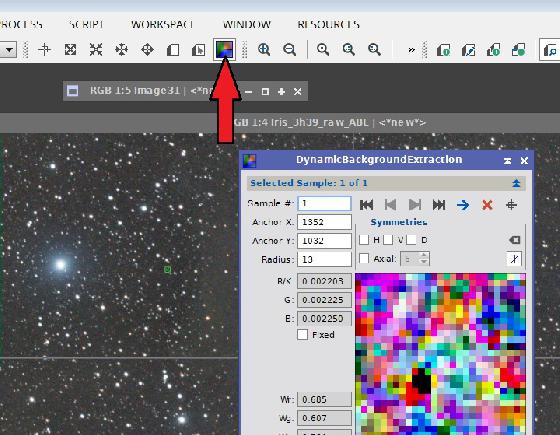Select the pan four-arrow toolbar icon
560x435 pixels.
click(147, 49)
